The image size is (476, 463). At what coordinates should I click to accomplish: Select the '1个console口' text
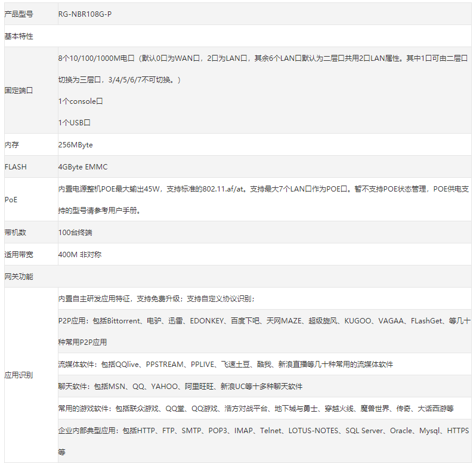coord(81,101)
